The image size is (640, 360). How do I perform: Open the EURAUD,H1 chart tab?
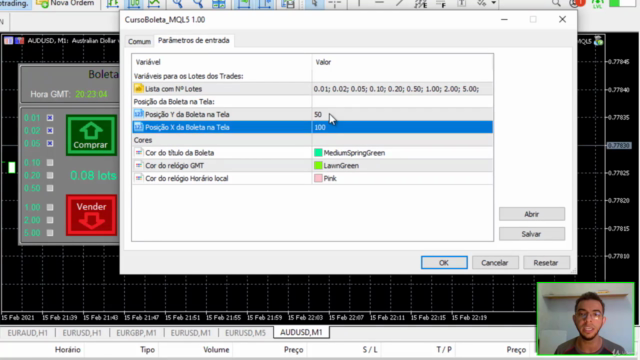coord(27,333)
